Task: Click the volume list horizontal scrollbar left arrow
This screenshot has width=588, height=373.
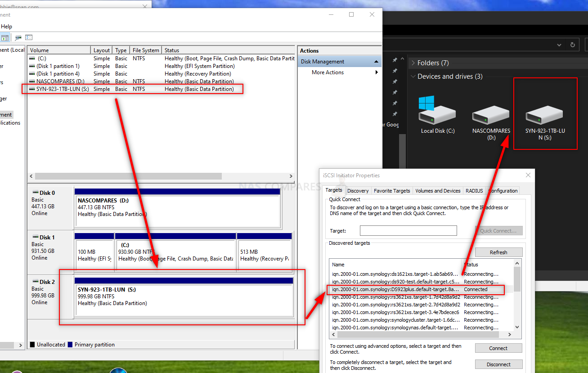Action: pos(31,176)
